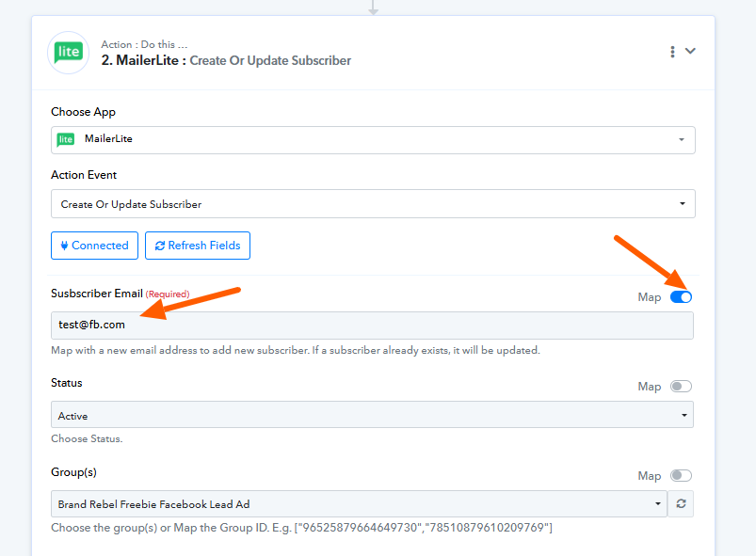Click the header title Create Or Update Subscriber
This screenshot has height=556, width=756.
coord(270,61)
